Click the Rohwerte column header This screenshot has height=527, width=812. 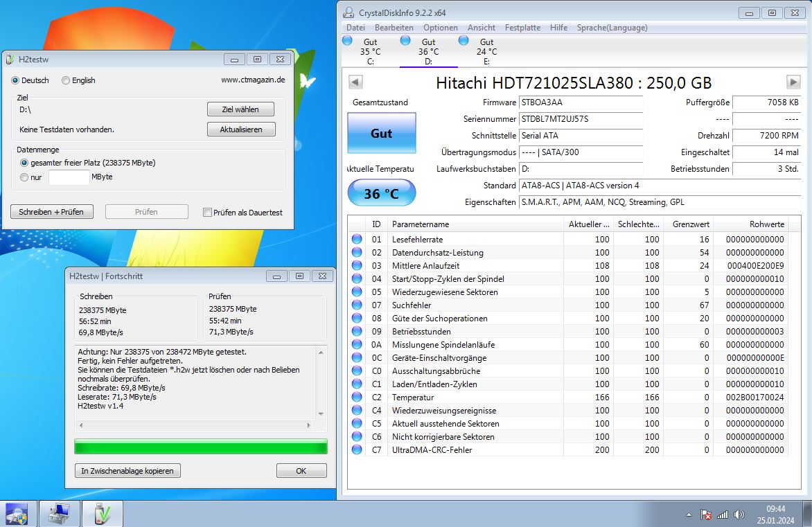pyautogui.click(x=750, y=224)
